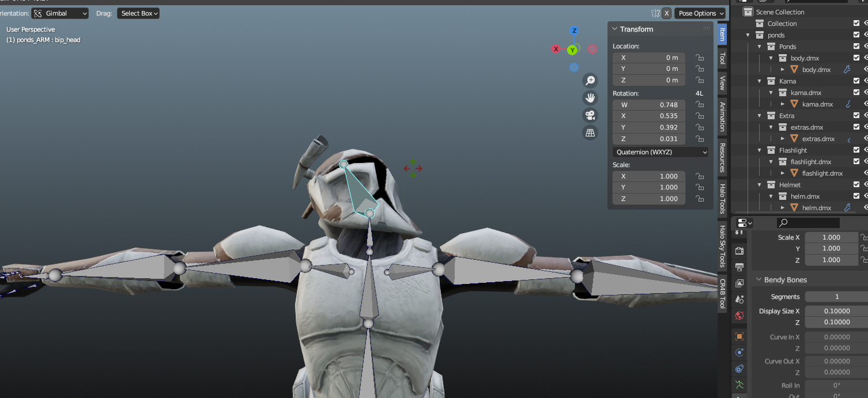Click the wrench icon on helm.dmx mesh row

click(x=847, y=208)
